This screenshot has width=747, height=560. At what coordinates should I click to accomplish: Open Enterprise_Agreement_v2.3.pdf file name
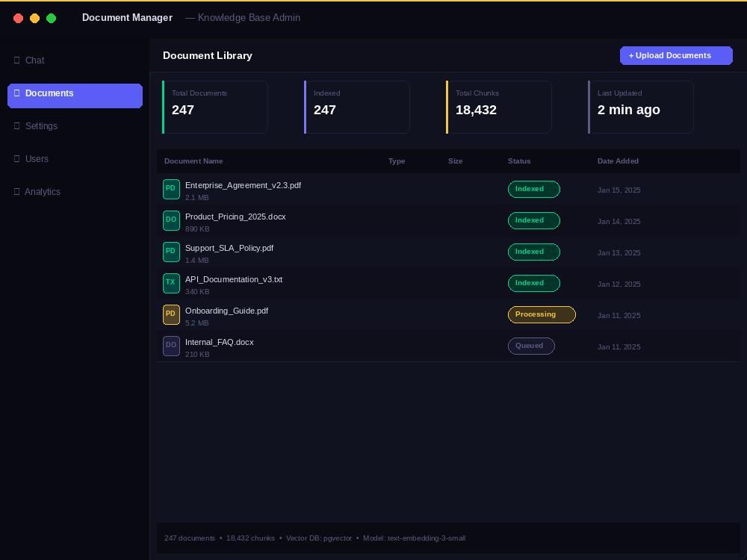point(243,185)
